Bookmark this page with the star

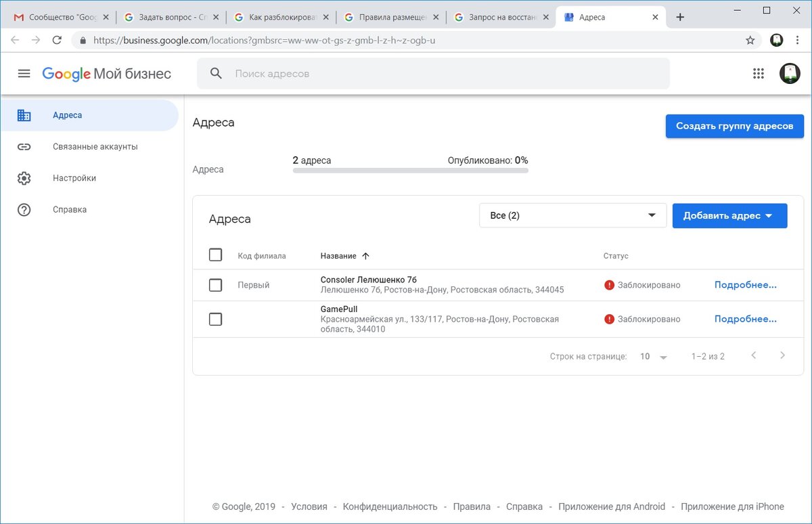point(750,40)
